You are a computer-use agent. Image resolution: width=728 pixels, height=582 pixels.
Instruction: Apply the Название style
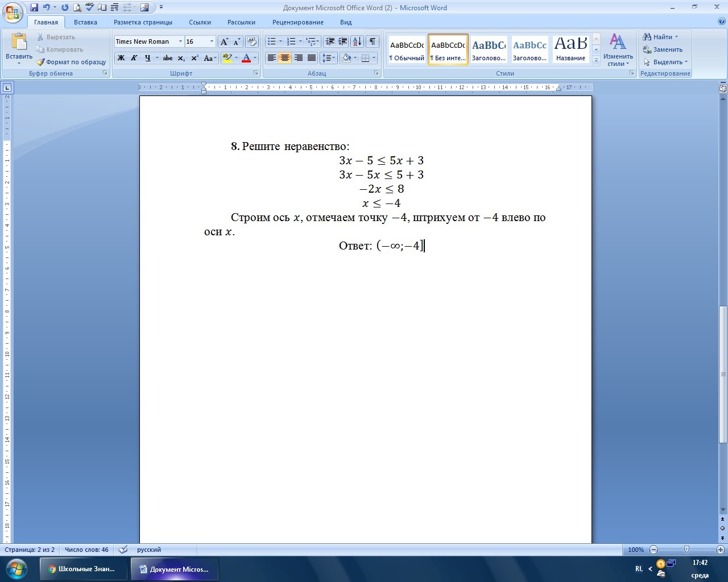[x=570, y=49]
